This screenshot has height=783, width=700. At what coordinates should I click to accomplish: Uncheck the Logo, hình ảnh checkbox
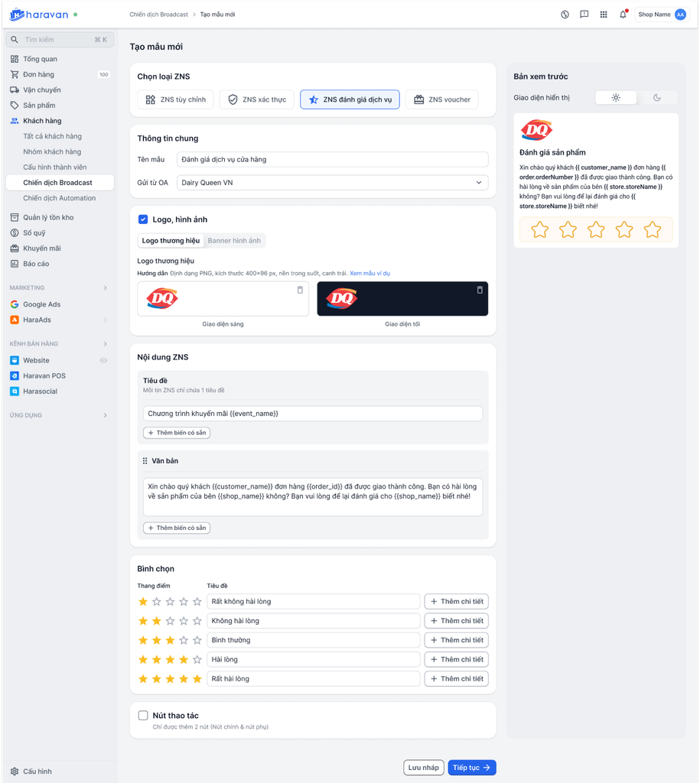click(143, 219)
